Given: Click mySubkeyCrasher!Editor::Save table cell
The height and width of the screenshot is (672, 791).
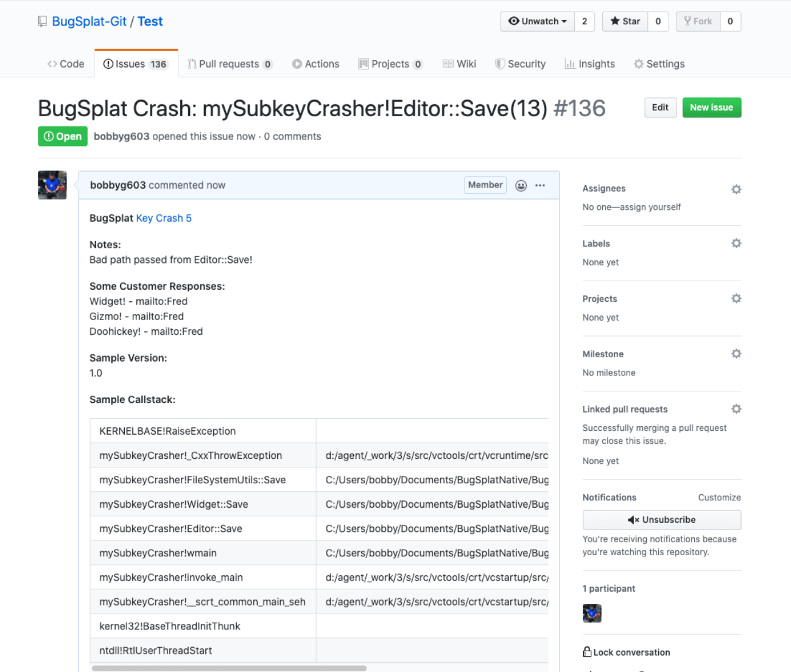Looking at the screenshot, I should (x=203, y=528).
